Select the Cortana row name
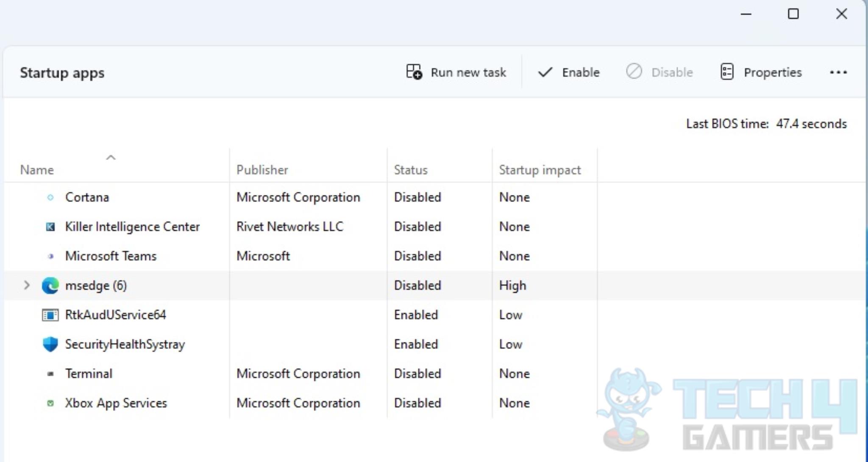The height and width of the screenshot is (462, 868). click(x=87, y=197)
